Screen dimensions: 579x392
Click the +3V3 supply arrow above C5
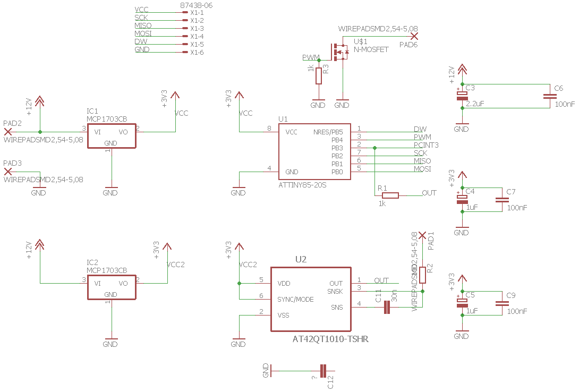[462, 279]
